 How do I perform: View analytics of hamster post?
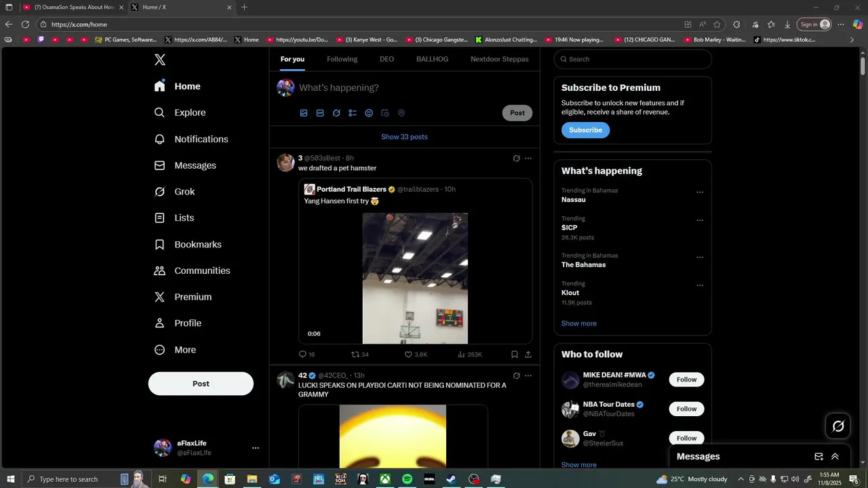click(470, 354)
